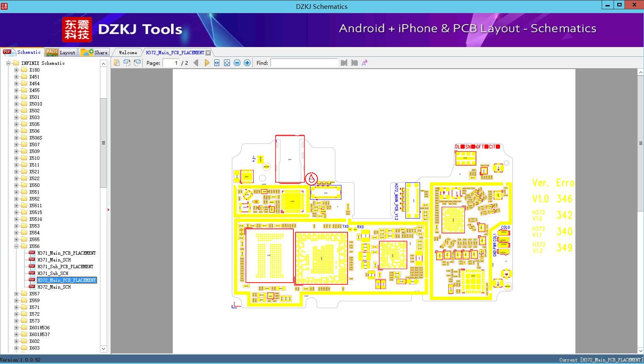Open the H371_Main_SCH file
This screenshot has width=644, height=364.
pos(54,260)
